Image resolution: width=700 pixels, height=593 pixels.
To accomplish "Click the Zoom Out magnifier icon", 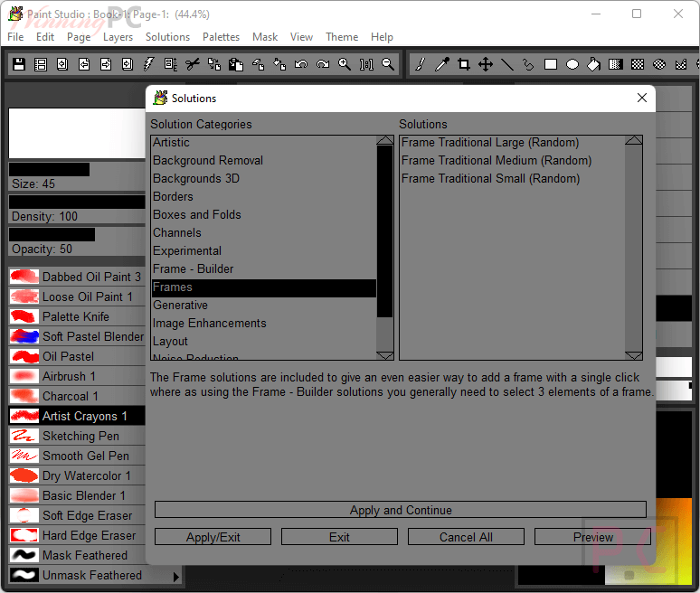I will click(388, 65).
